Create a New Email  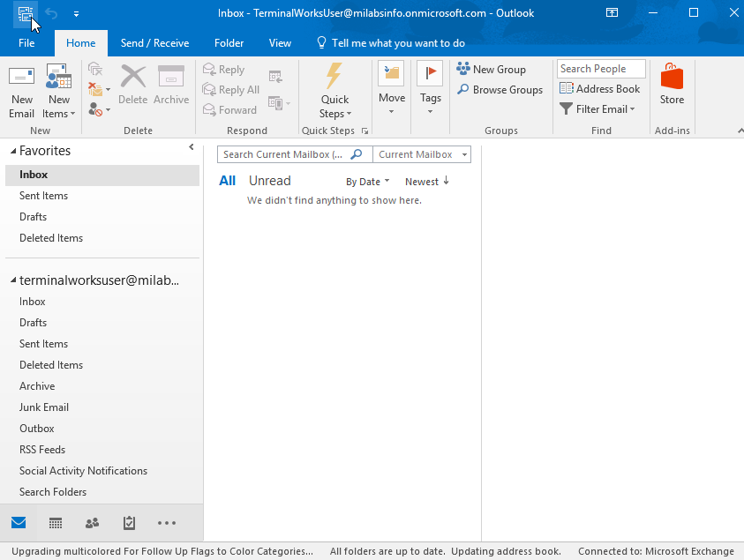[22, 93]
